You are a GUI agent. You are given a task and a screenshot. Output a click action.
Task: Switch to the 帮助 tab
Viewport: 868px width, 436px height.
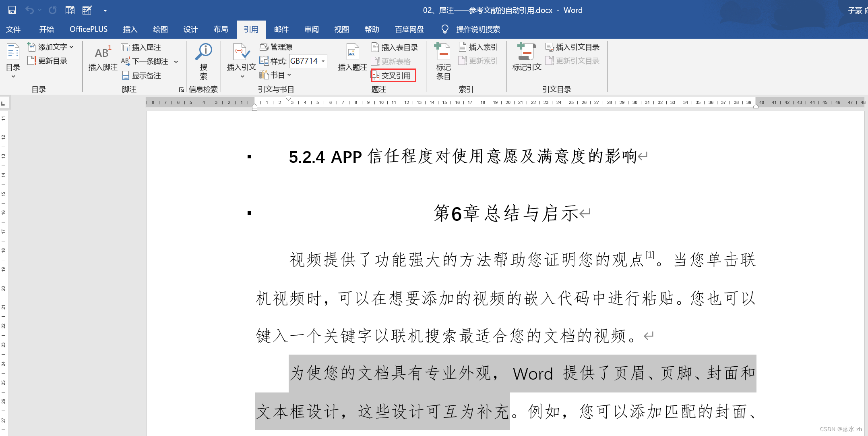372,29
